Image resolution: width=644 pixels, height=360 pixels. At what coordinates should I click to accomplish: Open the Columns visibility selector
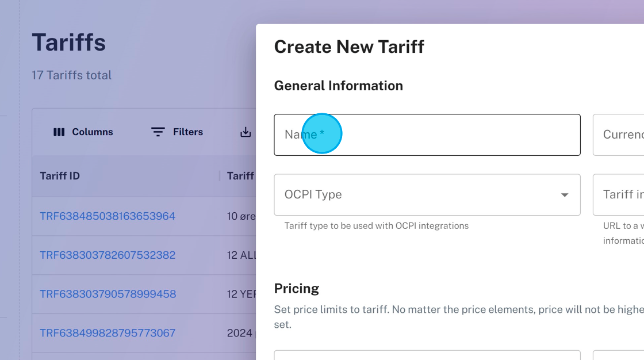pyautogui.click(x=83, y=132)
